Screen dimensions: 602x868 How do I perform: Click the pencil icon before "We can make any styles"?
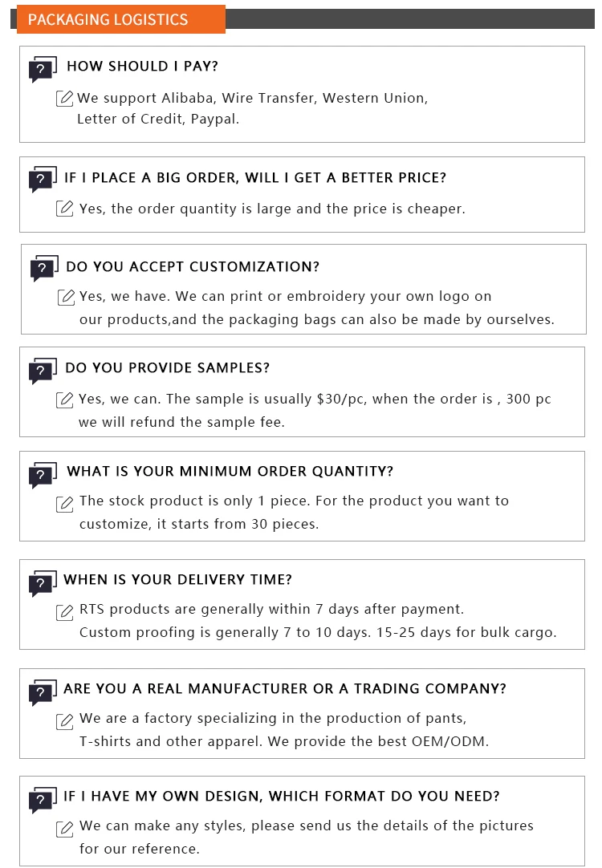coord(65,827)
